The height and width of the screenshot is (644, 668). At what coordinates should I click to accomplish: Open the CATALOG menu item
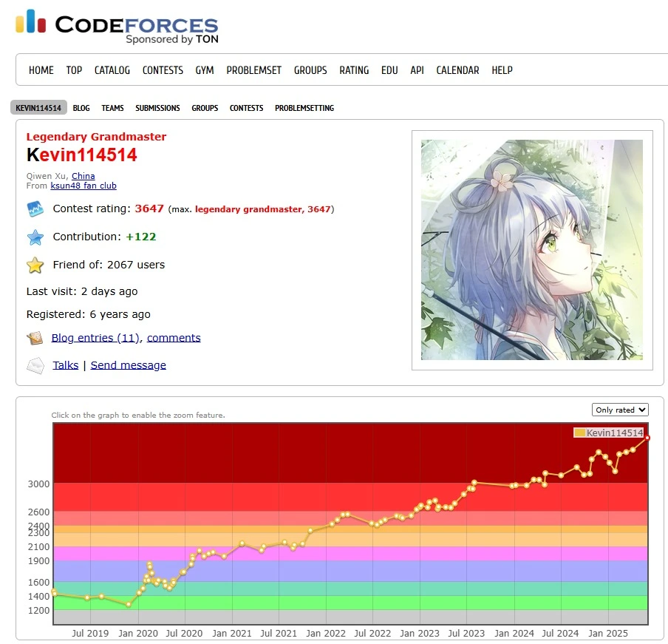[x=112, y=70]
